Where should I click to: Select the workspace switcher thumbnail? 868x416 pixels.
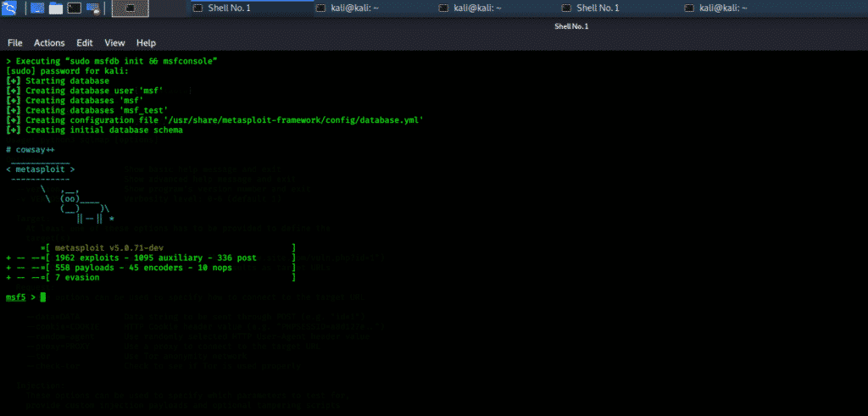point(130,8)
